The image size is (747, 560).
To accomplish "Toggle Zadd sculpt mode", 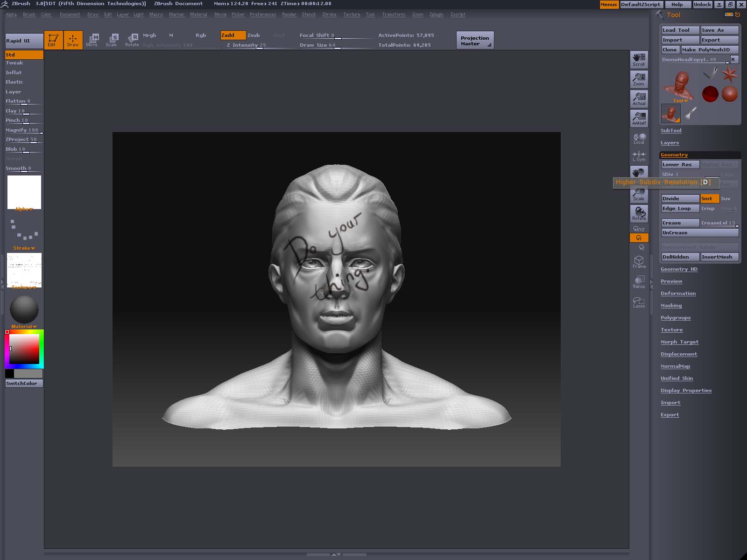I will (x=233, y=35).
